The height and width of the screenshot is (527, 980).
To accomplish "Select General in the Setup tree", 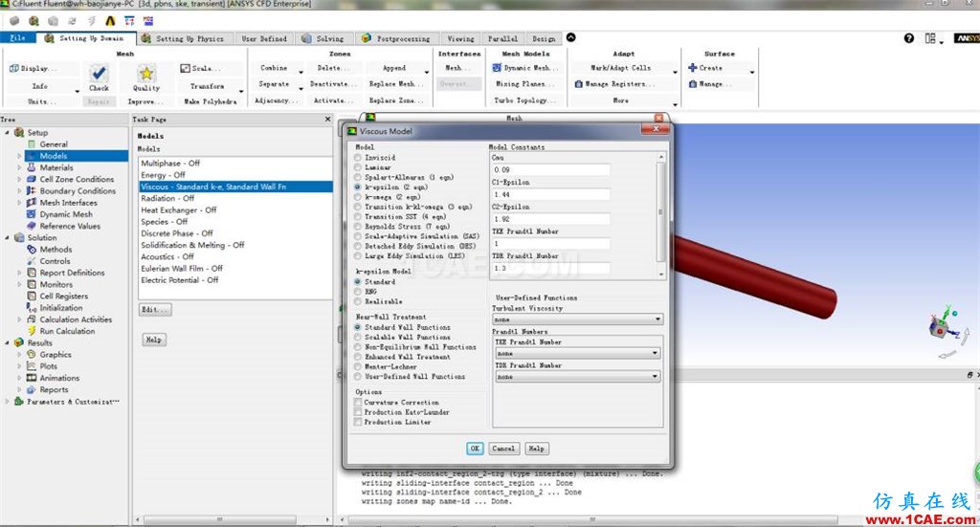I will tap(54, 144).
